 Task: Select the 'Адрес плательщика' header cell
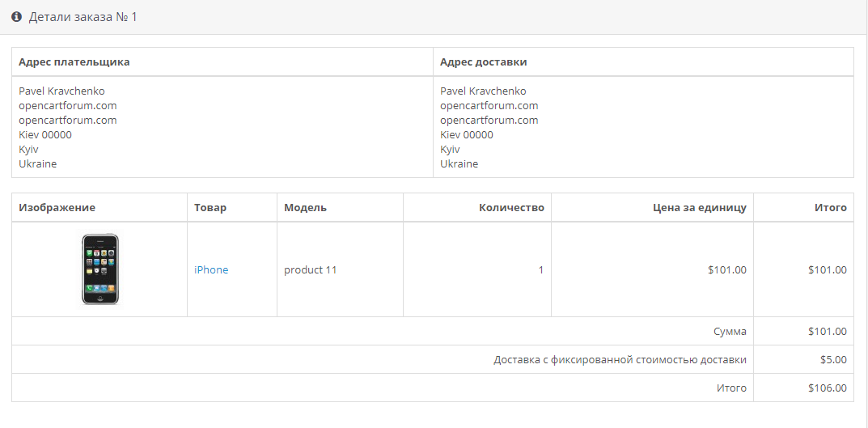coord(74,62)
